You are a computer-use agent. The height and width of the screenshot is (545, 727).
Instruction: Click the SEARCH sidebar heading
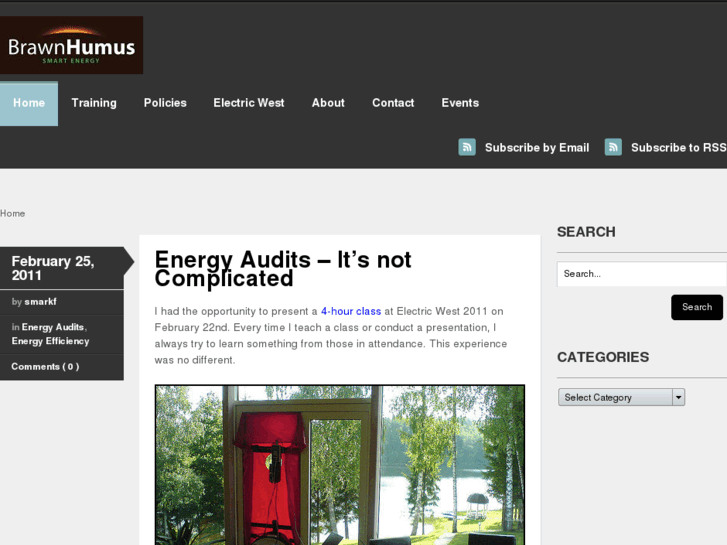point(586,232)
